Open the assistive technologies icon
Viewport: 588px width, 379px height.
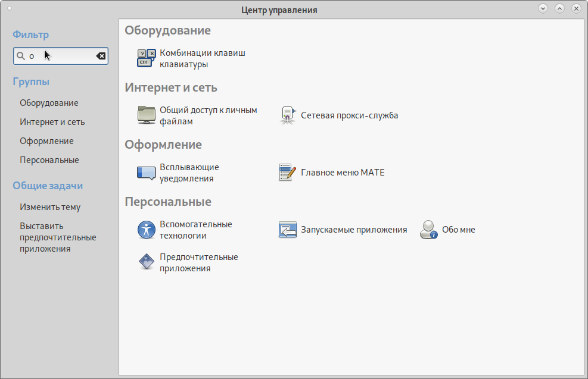pyautogui.click(x=147, y=230)
